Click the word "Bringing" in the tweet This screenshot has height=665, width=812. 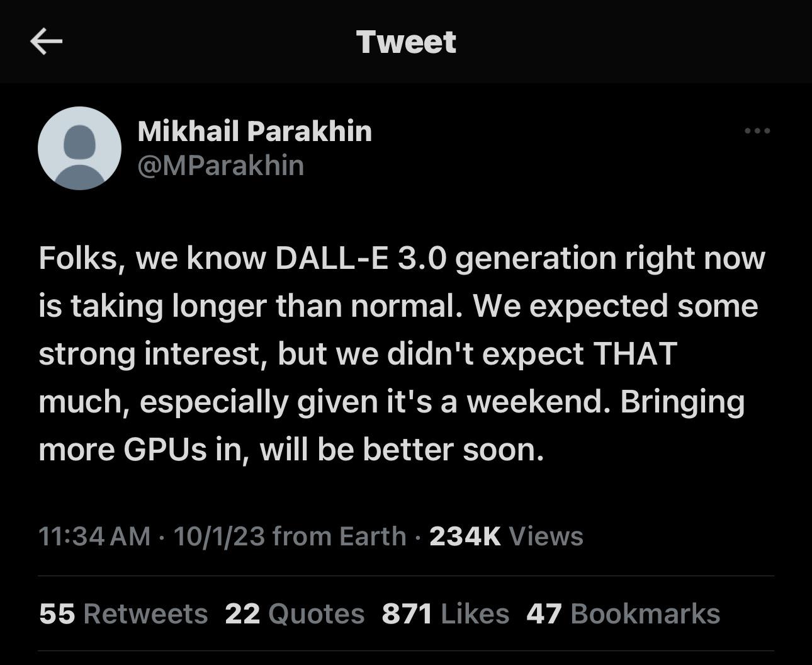[x=682, y=402]
